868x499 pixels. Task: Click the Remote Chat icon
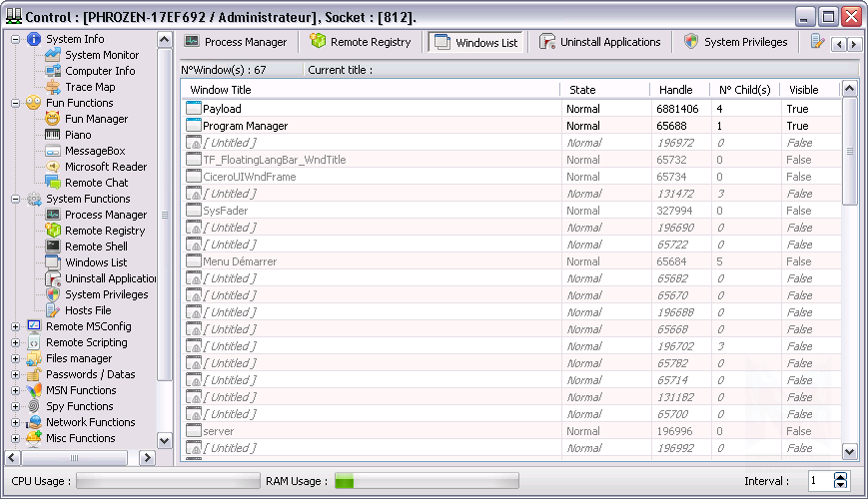click(x=53, y=183)
